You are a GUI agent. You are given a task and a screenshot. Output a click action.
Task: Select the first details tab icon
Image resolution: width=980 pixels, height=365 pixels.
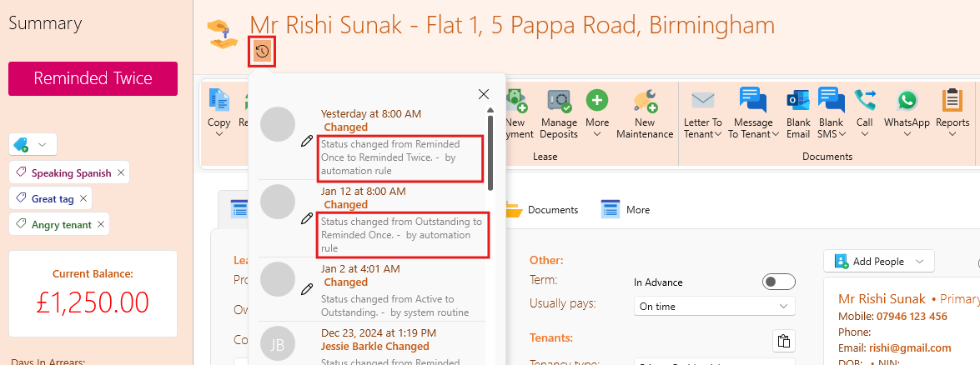[x=240, y=209]
